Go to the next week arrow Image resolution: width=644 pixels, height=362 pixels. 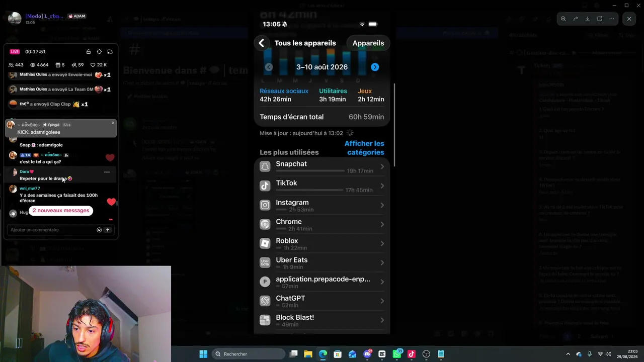[375, 67]
